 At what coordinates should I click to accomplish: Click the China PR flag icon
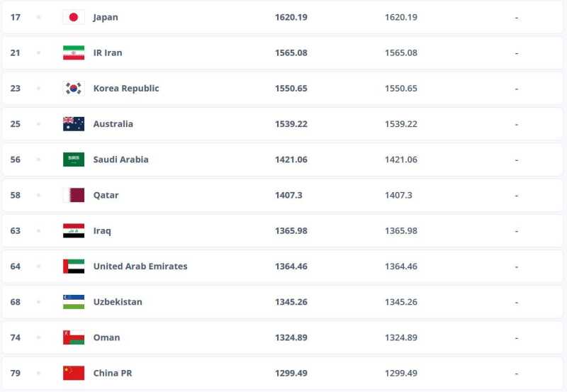[x=73, y=373]
